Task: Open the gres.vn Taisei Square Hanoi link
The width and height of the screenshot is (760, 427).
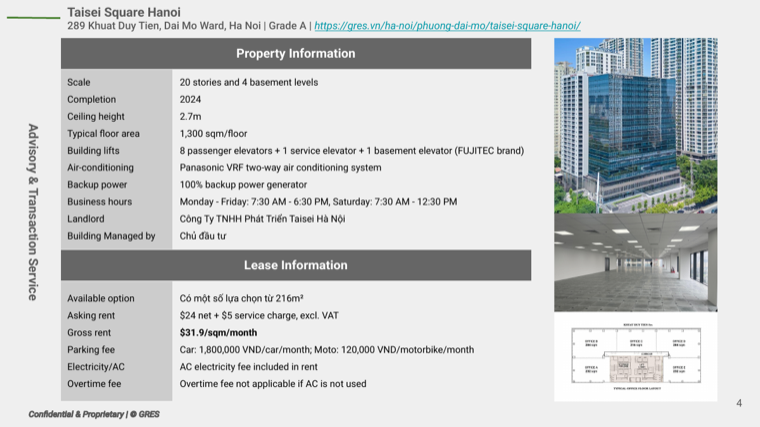Action: click(x=447, y=26)
